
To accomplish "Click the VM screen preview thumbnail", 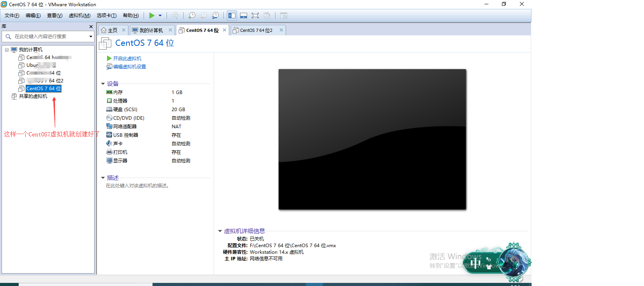I will click(372, 139).
